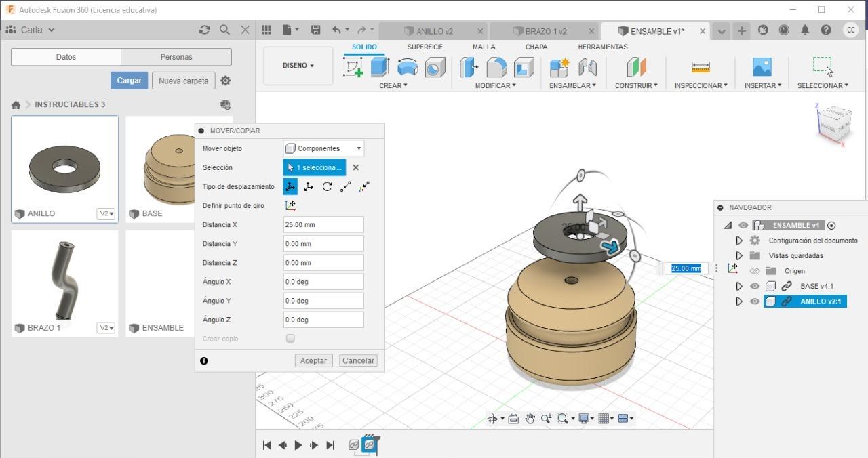
Task: Click the Insert image icon
Action: point(762,66)
